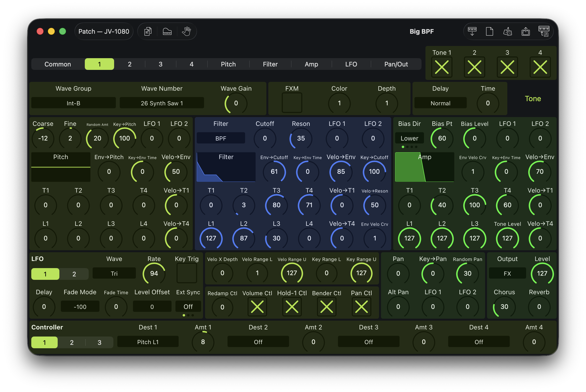This screenshot has width=586, height=392.
Task: Switch to tone tab 2
Action: (x=130, y=64)
